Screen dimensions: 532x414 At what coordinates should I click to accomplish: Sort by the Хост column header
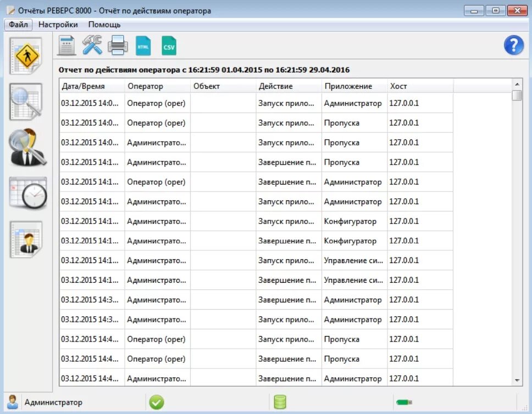[420, 86]
